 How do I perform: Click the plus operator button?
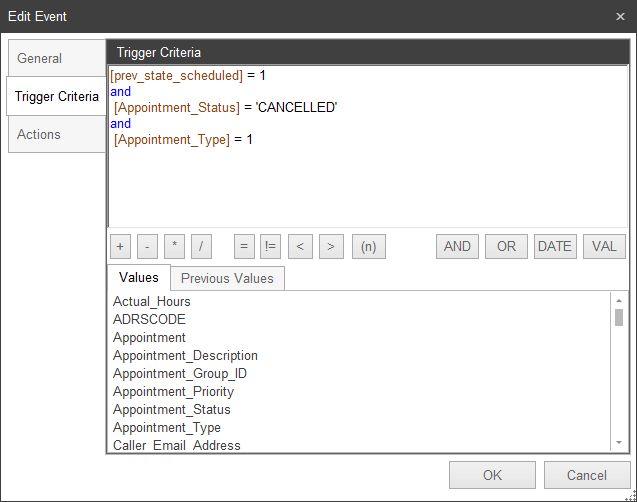coord(120,247)
